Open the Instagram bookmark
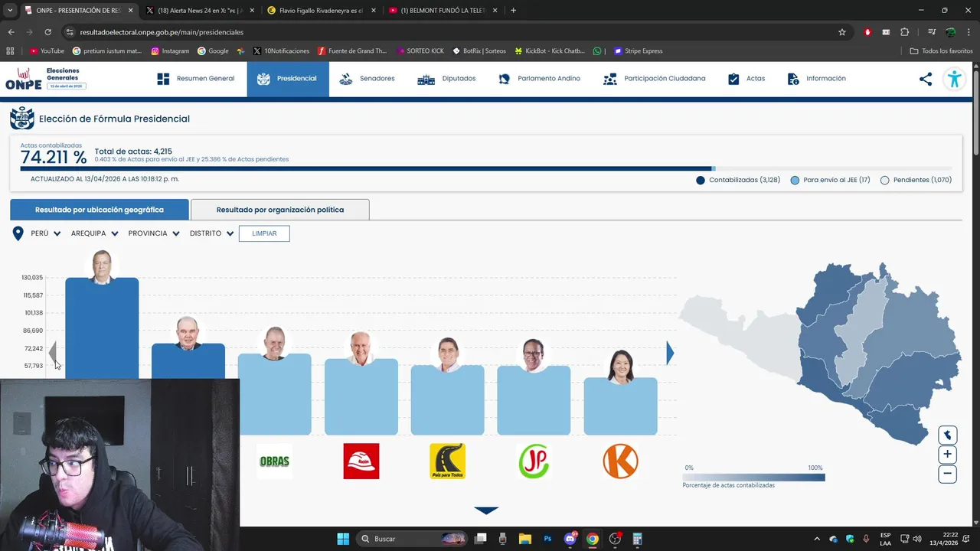This screenshot has height=551, width=980. click(x=170, y=51)
